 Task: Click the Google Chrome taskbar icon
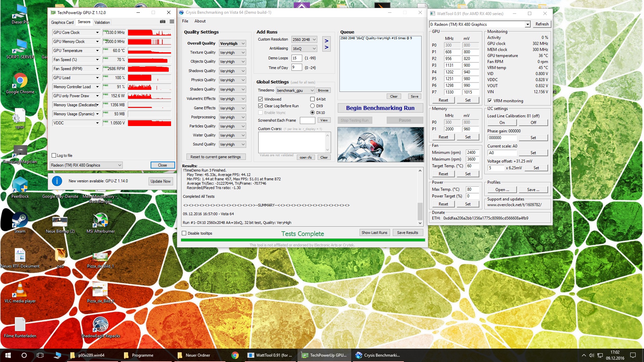(x=235, y=355)
